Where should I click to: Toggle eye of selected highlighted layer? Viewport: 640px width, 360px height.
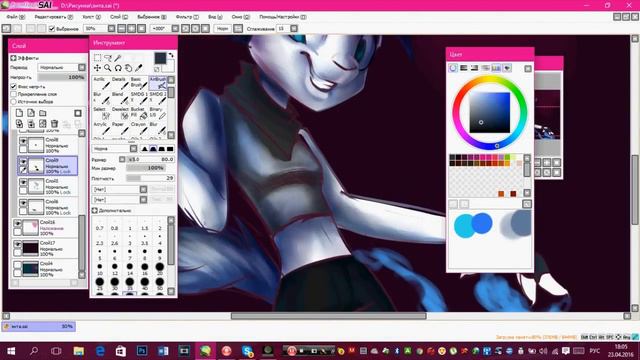click(x=23, y=162)
